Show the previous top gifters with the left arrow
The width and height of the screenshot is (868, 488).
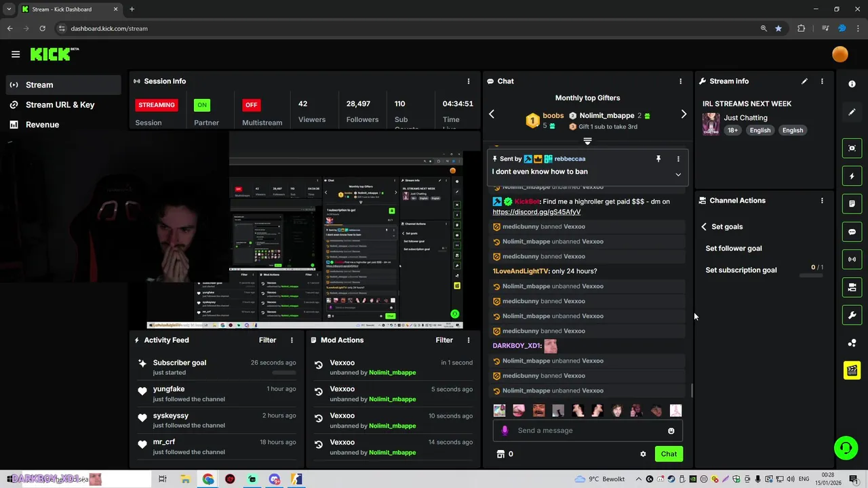[492, 114]
